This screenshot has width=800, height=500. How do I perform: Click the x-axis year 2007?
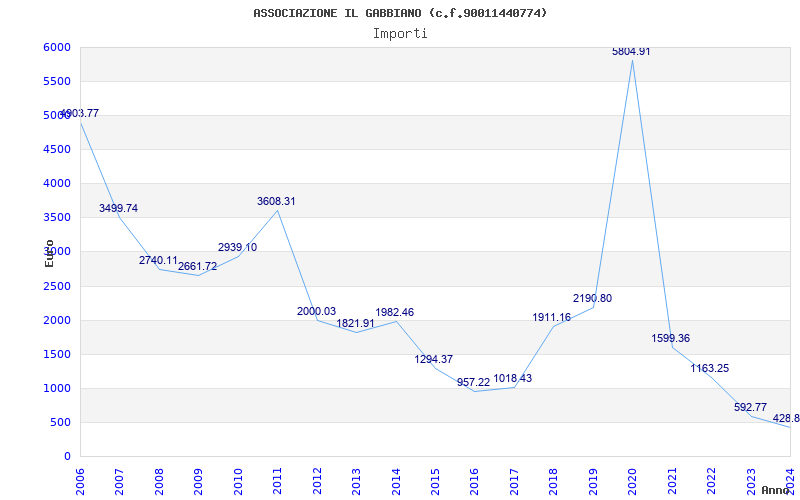[x=120, y=481]
